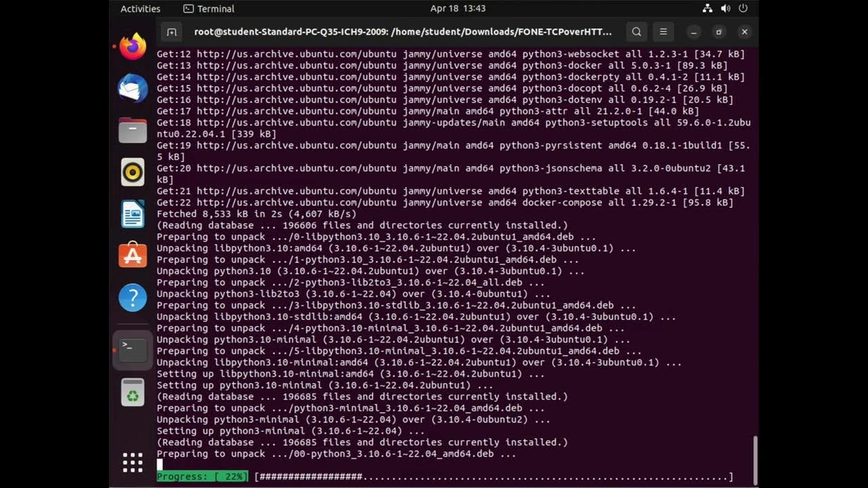Image resolution: width=868 pixels, height=488 pixels.
Task: Click 'Setting up libpython3.10-minimal:amd64' line
Action: click(351, 374)
